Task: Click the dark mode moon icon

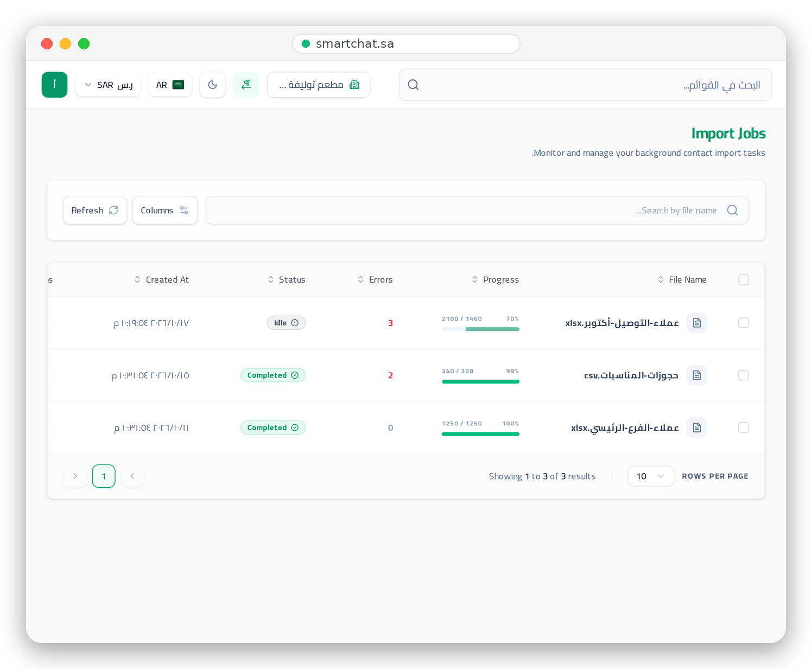Action: pos(212,85)
